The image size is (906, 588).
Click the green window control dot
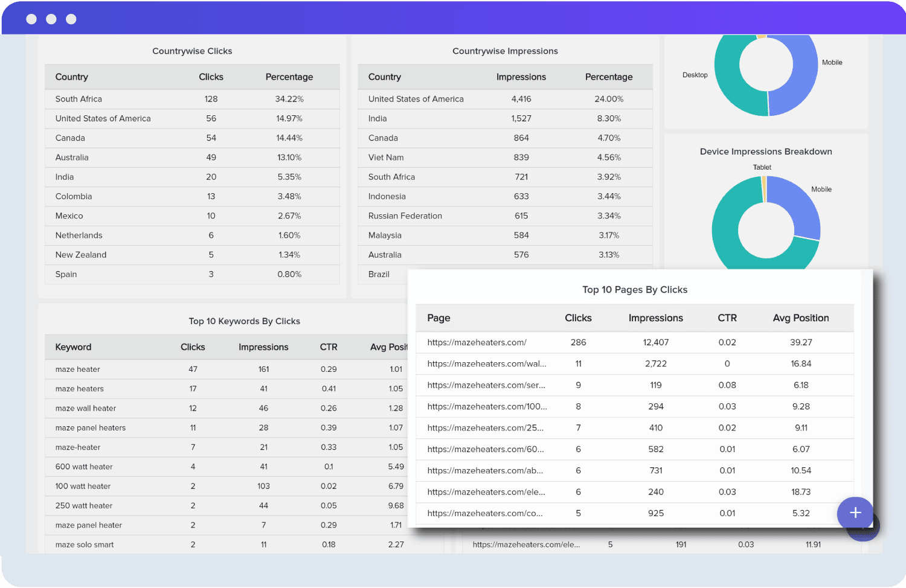71,19
